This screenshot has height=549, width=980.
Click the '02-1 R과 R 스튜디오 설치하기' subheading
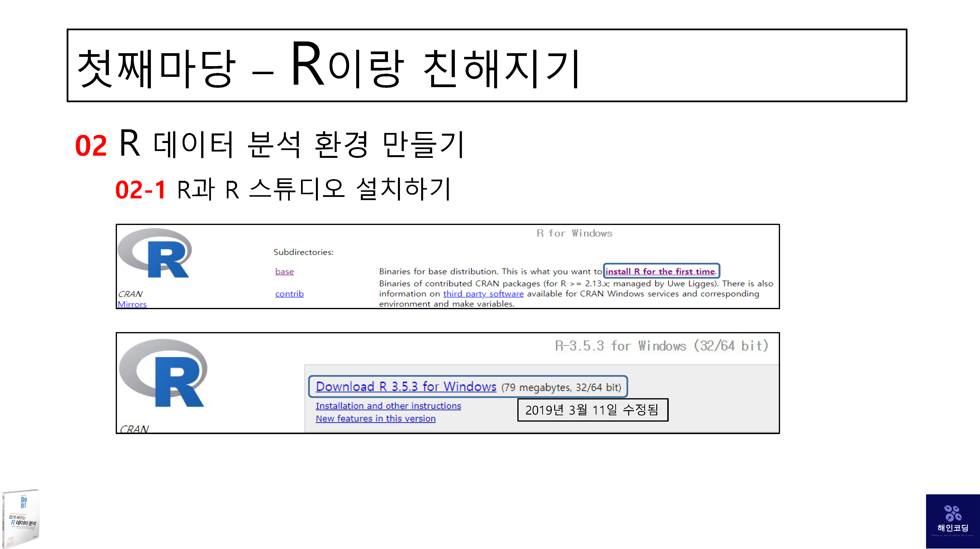point(283,189)
